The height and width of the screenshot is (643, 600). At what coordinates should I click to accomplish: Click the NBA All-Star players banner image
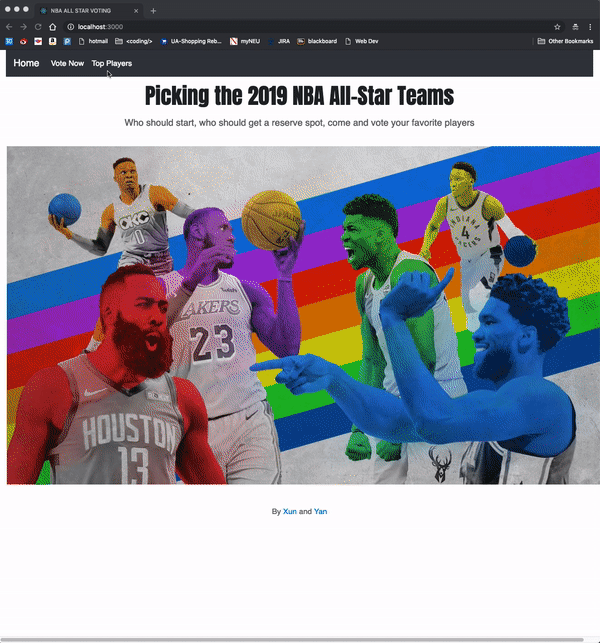tap(303, 315)
